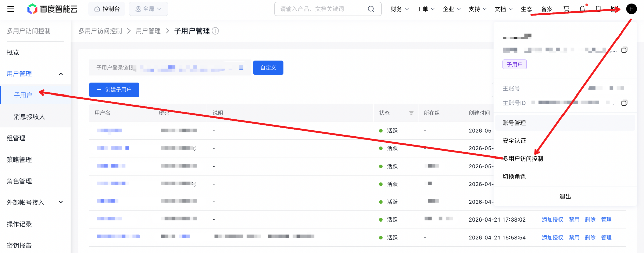The width and height of the screenshot is (644, 253).
Task: Click the 所在组 column header
Action: pyautogui.click(x=432, y=113)
